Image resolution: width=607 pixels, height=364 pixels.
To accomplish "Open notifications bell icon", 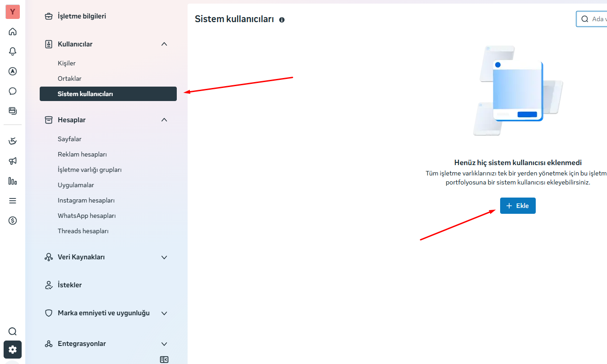I will (13, 51).
